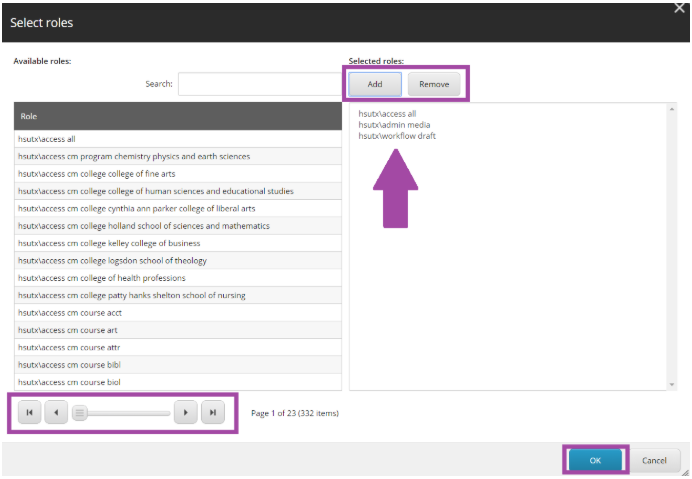Select role college of health professions

[x=178, y=278]
